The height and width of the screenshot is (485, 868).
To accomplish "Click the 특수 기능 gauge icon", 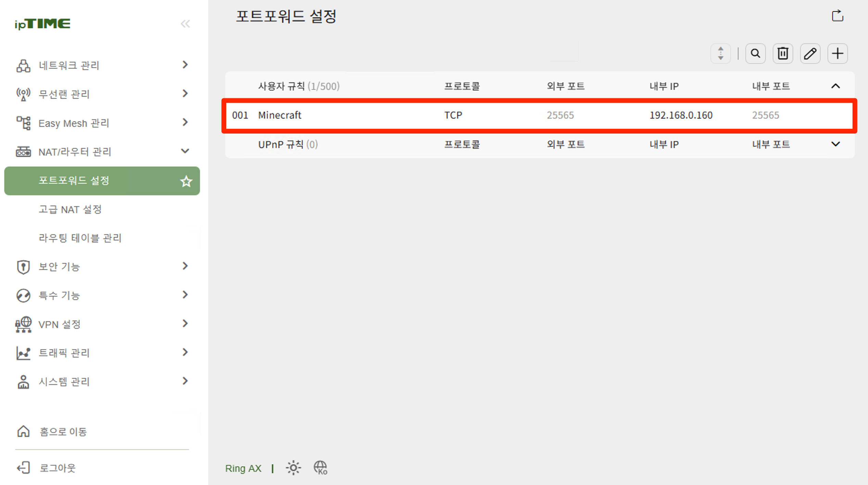I will point(23,296).
